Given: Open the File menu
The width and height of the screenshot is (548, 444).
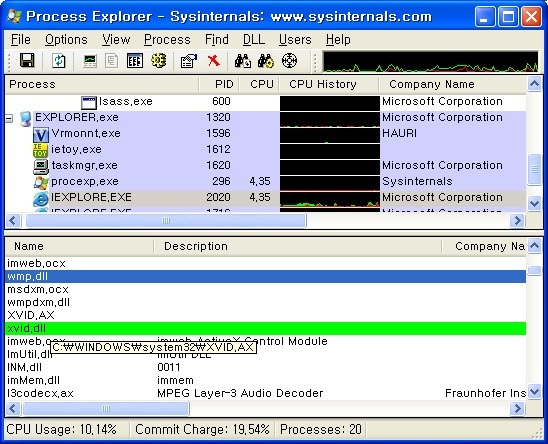Looking at the screenshot, I should pos(21,40).
